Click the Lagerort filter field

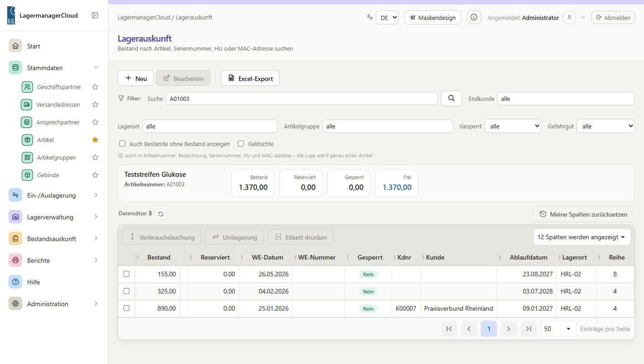[210, 126]
